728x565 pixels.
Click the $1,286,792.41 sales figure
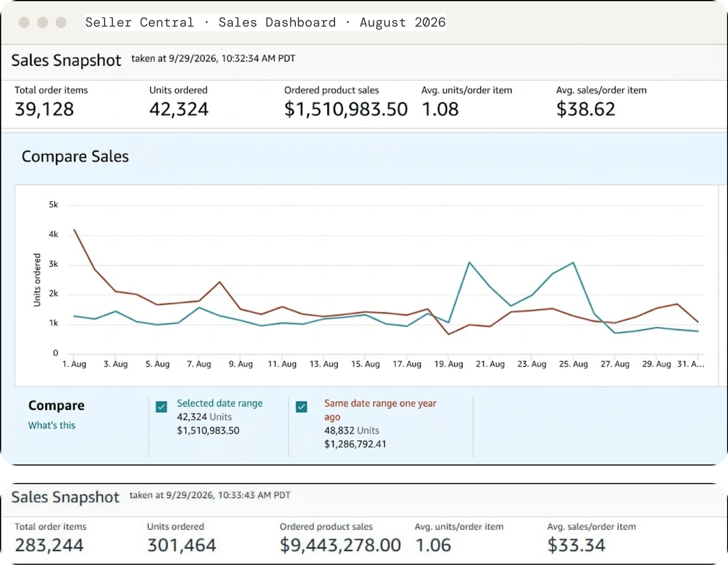click(x=355, y=444)
